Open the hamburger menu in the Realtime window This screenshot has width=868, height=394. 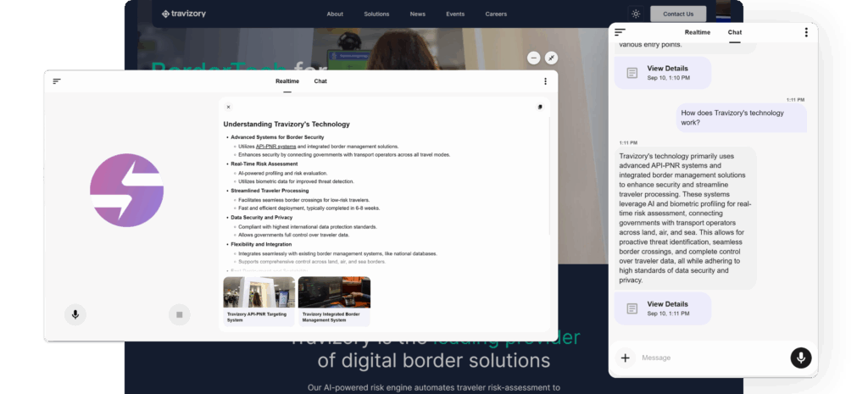pyautogui.click(x=57, y=81)
